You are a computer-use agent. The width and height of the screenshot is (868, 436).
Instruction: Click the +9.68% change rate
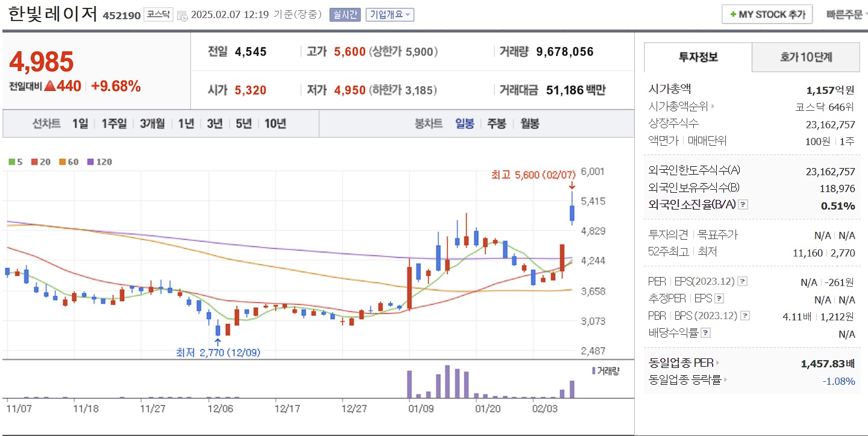[116, 86]
